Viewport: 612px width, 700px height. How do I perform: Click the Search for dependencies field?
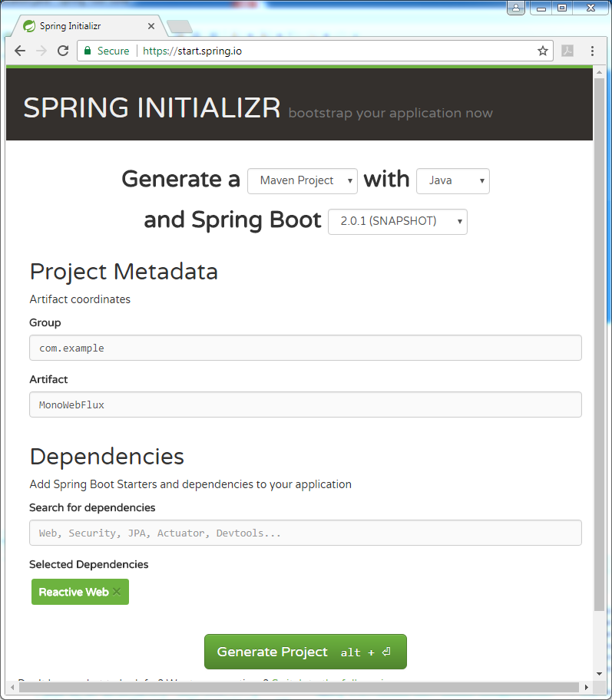coord(306,533)
